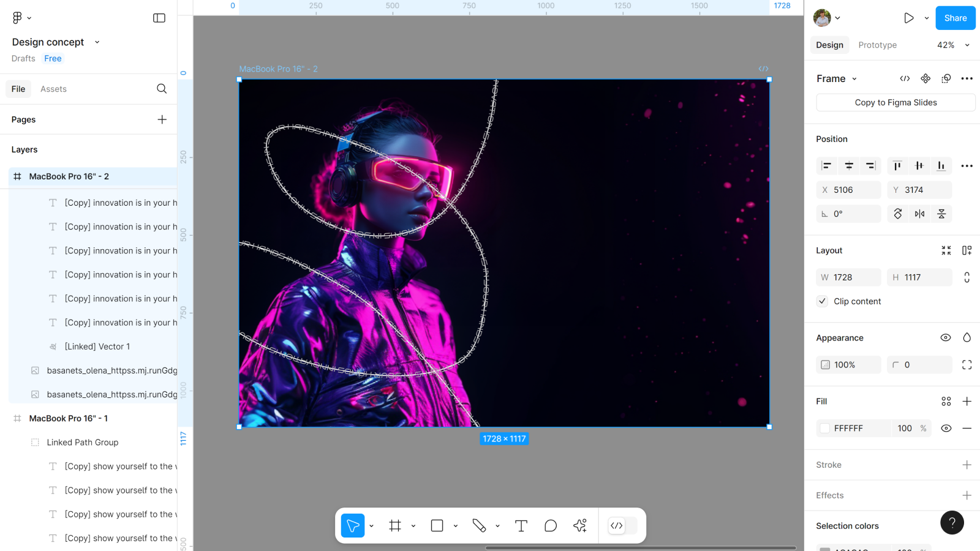The height and width of the screenshot is (551, 980).
Task: Click the Share button
Action: point(955,18)
